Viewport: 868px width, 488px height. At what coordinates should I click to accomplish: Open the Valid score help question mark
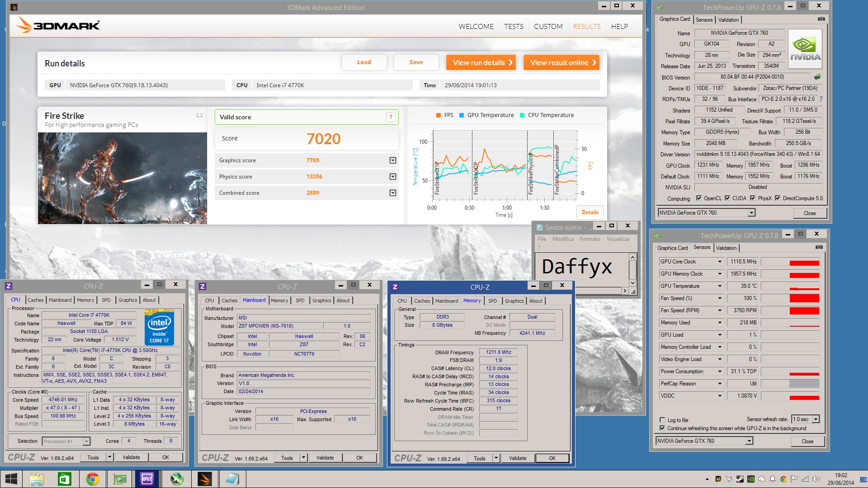[391, 117]
